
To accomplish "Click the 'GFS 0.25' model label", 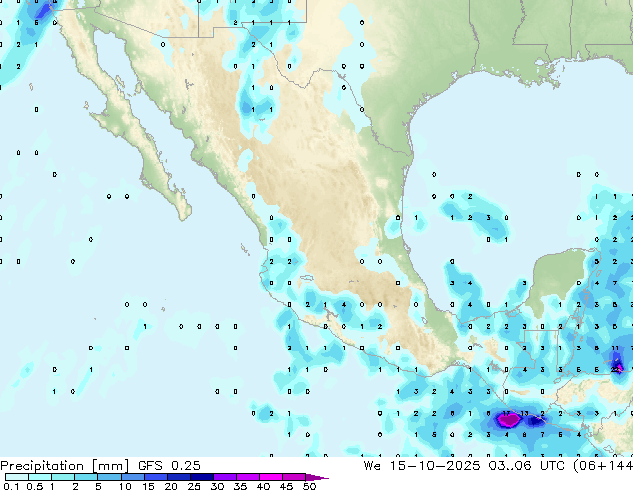I will point(169,466).
